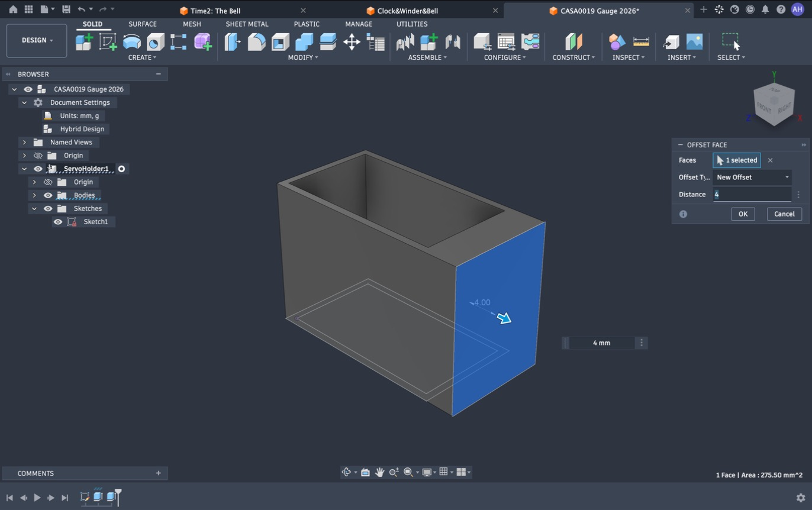Click the Fillet tool icon
Viewport: 812px width, 510px height.
(x=256, y=42)
